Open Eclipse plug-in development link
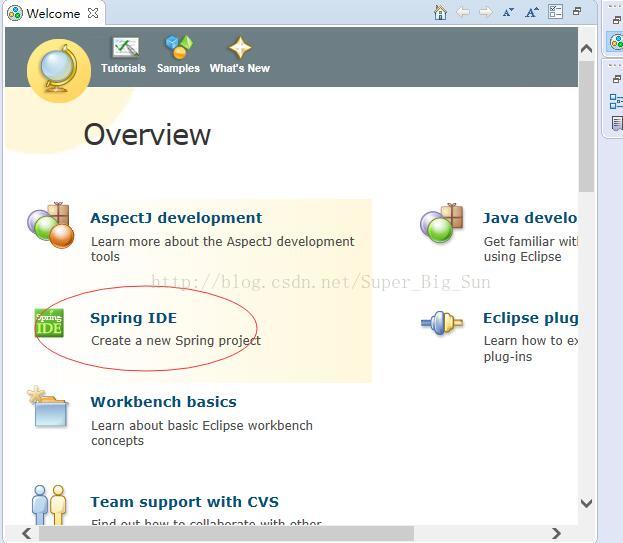The height and width of the screenshot is (543, 623). [530, 318]
